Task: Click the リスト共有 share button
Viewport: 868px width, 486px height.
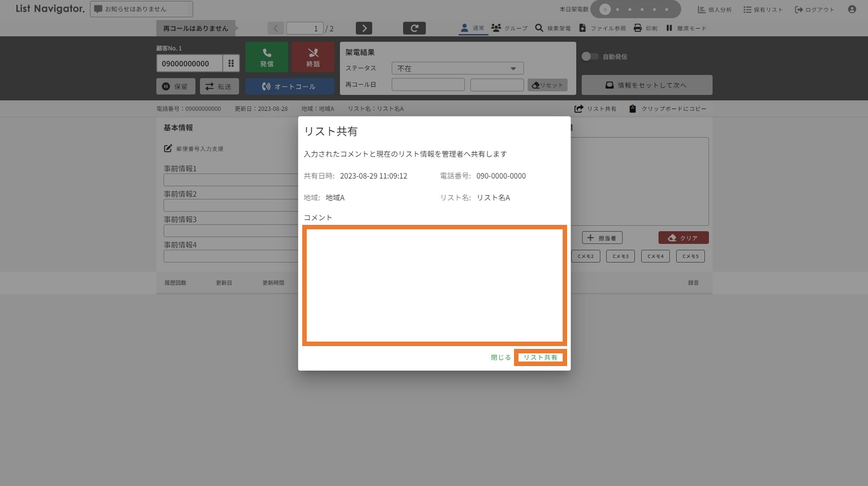Action: tap(540, 357)
